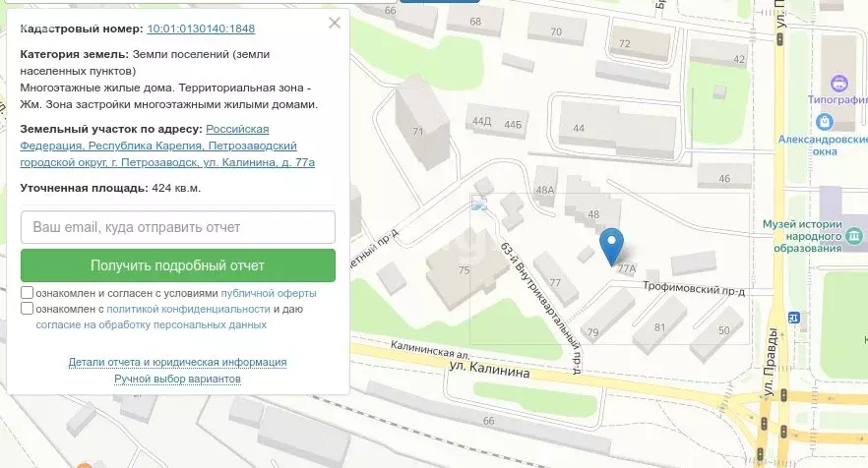868x468 pixels.
Task: Click building number 70 on the map
Action: [x=556, y=32]
